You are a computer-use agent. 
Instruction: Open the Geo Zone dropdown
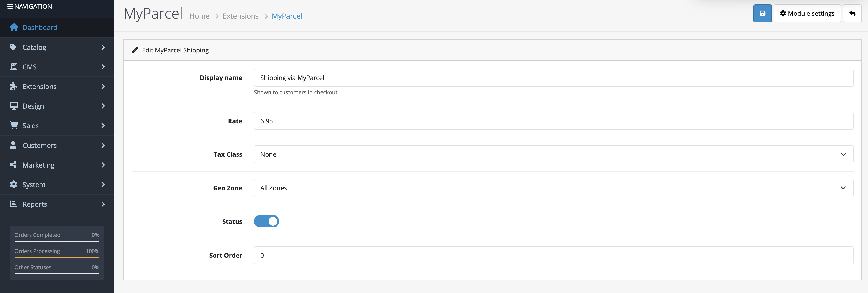(553, 188)
